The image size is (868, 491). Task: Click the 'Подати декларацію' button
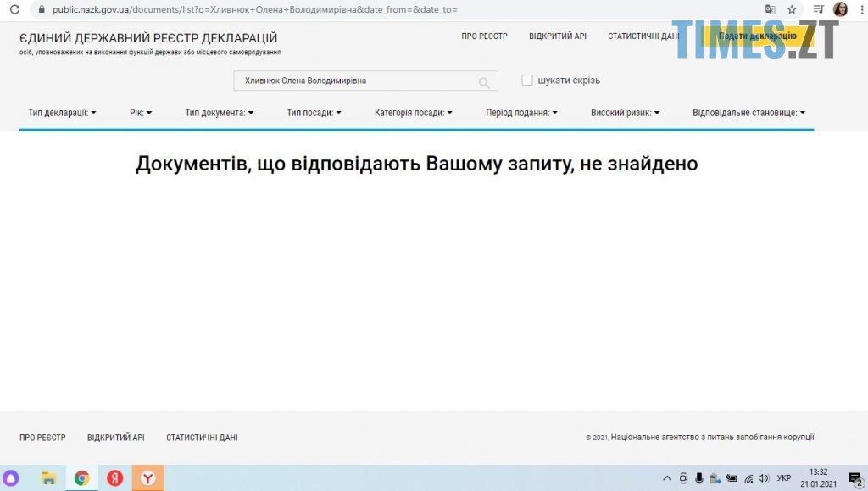[757, 36]
